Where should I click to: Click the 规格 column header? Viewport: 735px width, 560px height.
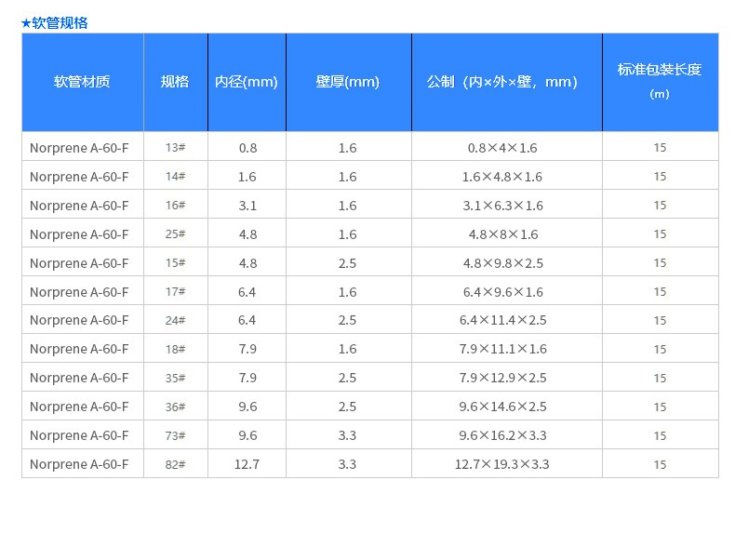click(175, 82)
